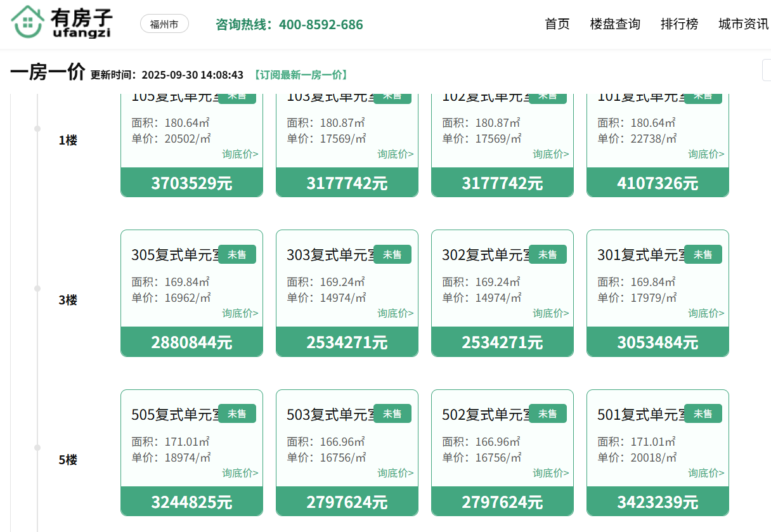771x532 pixels.
Task: Click the ufangzi house logo
Action: [61, 23]
